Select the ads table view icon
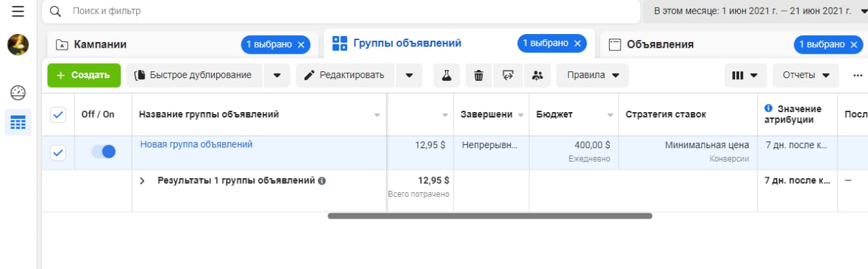The width and height of the screenshot is (868, 269). 18,122
